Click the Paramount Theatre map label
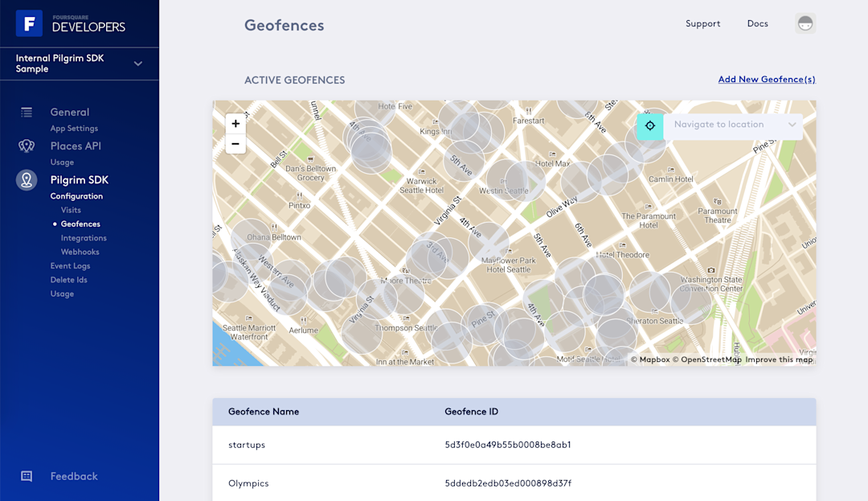The height and width of the screenshot is (501, 868). pyautogui.click(x=718, y=216)
